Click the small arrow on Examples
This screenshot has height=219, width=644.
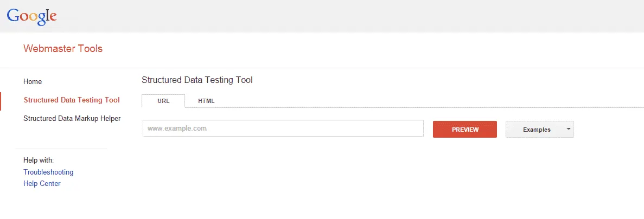(568, 129)
